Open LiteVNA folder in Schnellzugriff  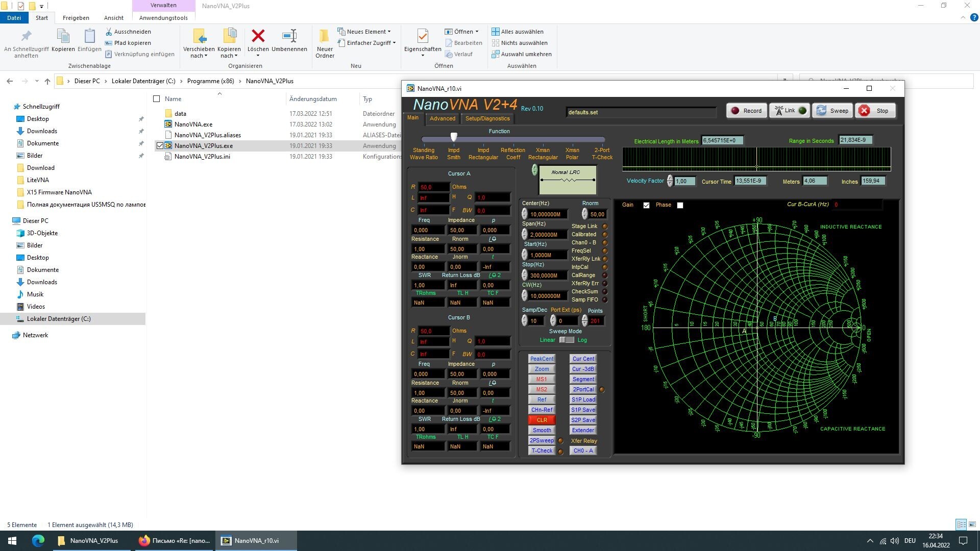[x=38, y=180]
